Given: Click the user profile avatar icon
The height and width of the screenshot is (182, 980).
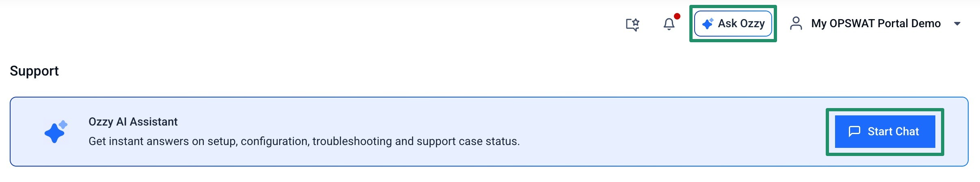Looking at the screenshot, I should tap(796, 24).
